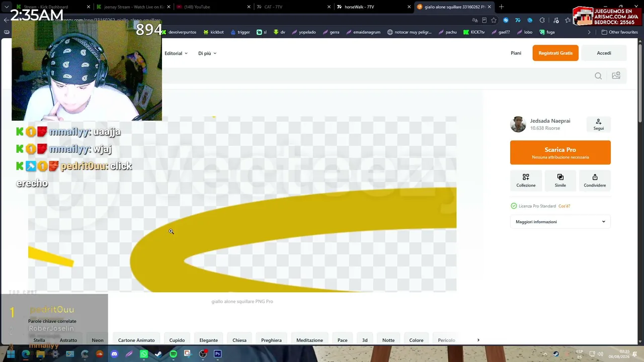This screenshot has height=362, width=644.
Task: Open Spotify from the taskbar
Action: point(173,354)
